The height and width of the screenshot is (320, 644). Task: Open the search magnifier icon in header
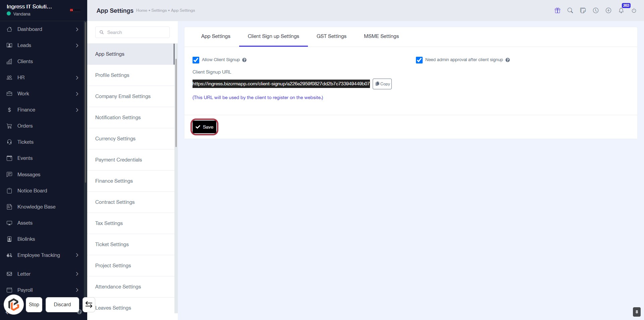click(570, 10)
